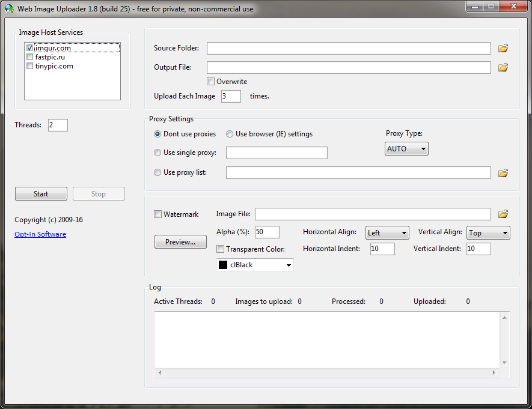The height and width of the screenshot is (409, 532).
Task: Click the Horizontal Indent value field
Action: (x=382, y=249)
